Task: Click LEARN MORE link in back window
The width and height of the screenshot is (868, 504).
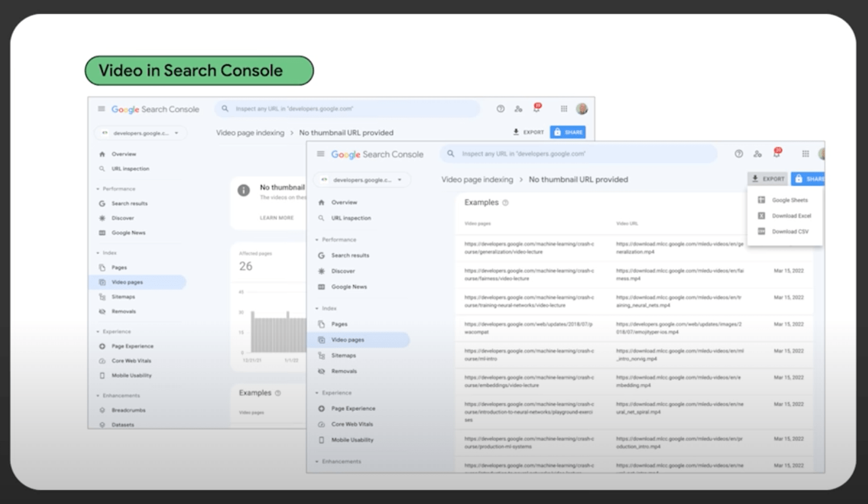Action: (276, 218)
